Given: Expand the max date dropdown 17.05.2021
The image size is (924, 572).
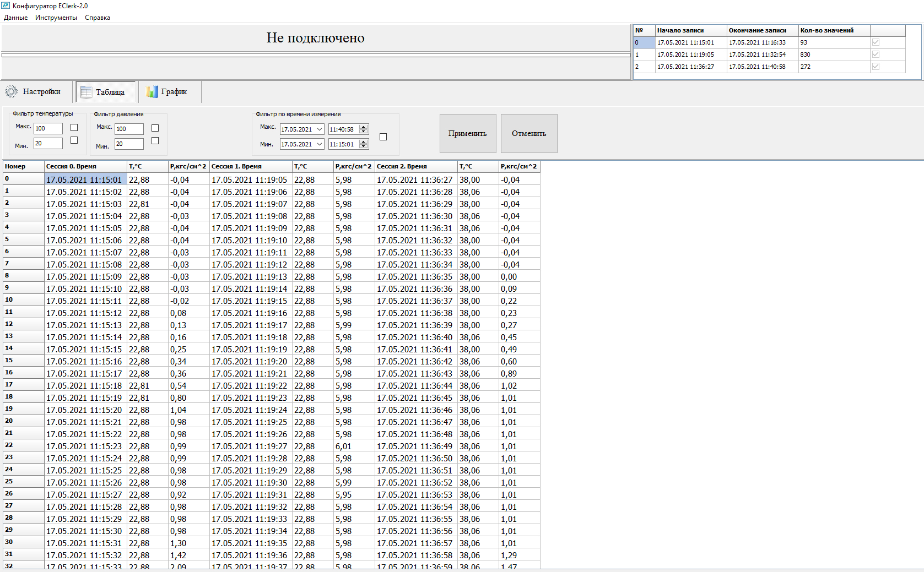Looking at the screenshot, I should tap(319, 129).
